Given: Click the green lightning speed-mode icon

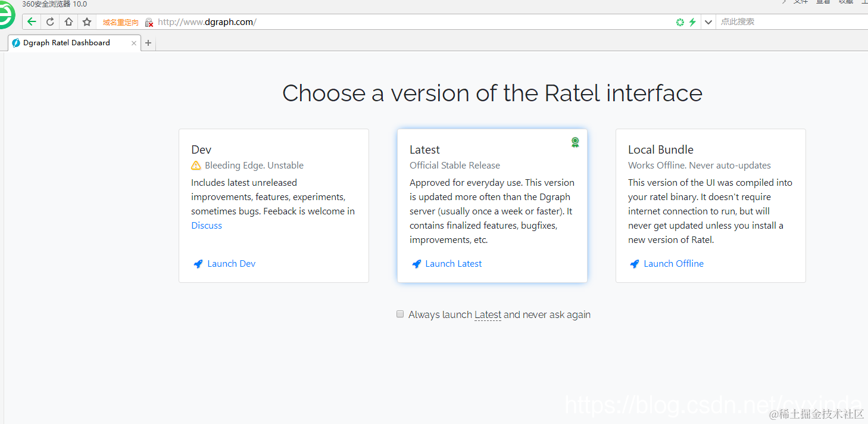Looking at the screenshot, I should tap(692, 22).
